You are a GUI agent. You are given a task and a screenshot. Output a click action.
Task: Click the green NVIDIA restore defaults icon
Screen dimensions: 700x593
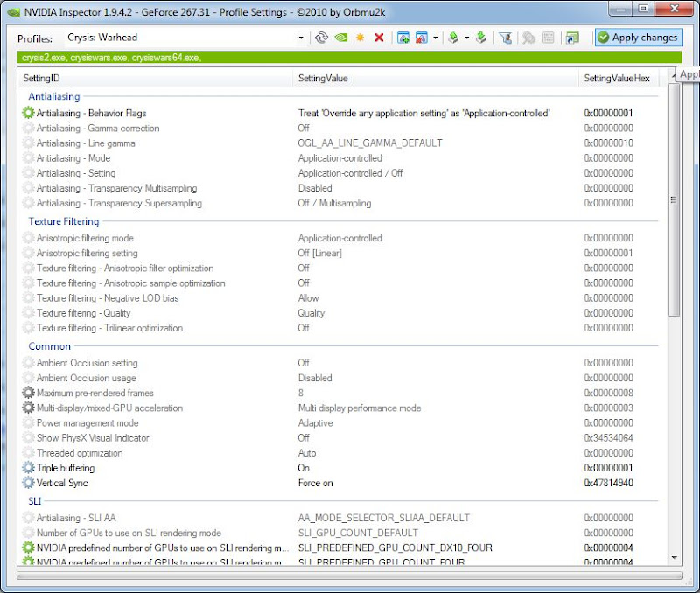click(341, 38)
